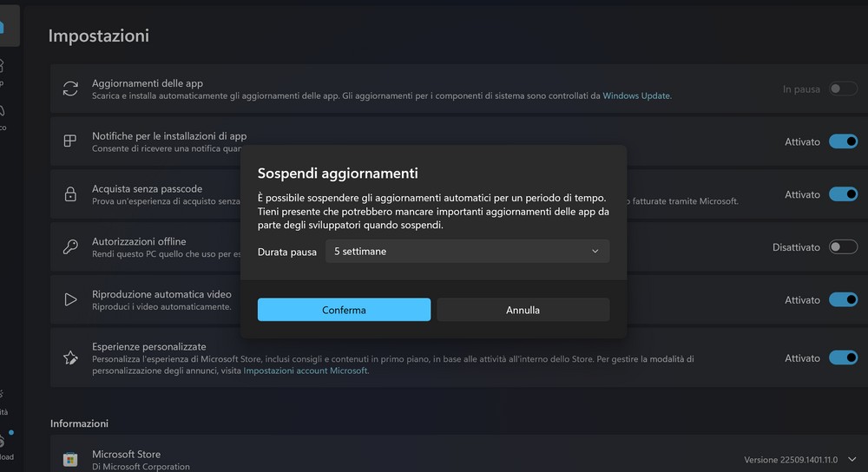Click the app updates sync icon
868x472 pixels.
[70, 88]
